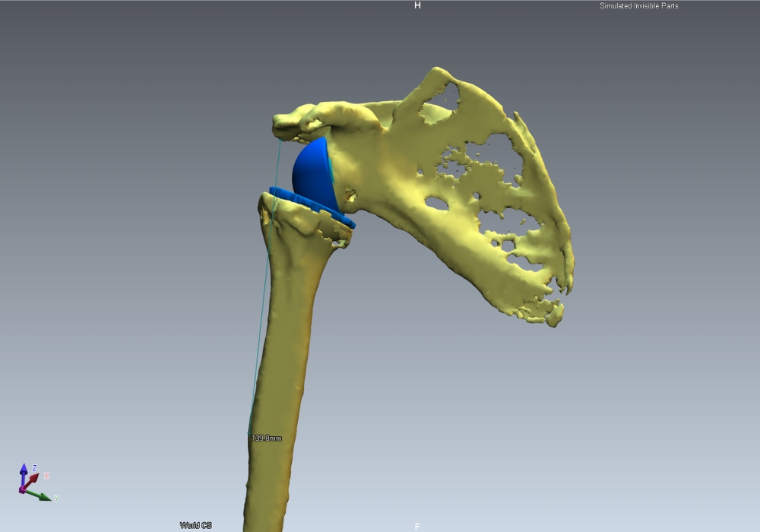Click the Y axis letter label
This screenshot has width=760, height=532.
56,499
